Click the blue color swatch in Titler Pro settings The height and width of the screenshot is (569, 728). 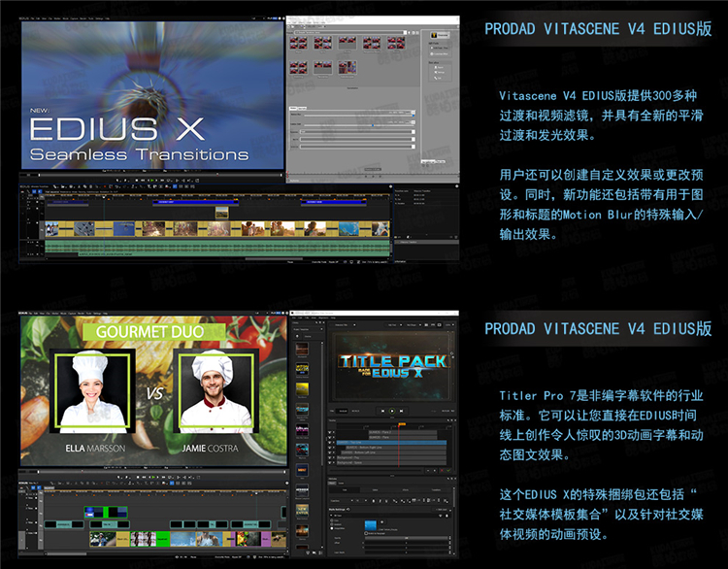pyautogui.click(x=372, y=522)
